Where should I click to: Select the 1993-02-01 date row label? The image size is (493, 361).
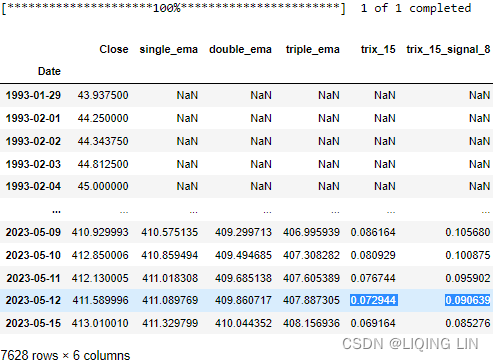point(33,118)
